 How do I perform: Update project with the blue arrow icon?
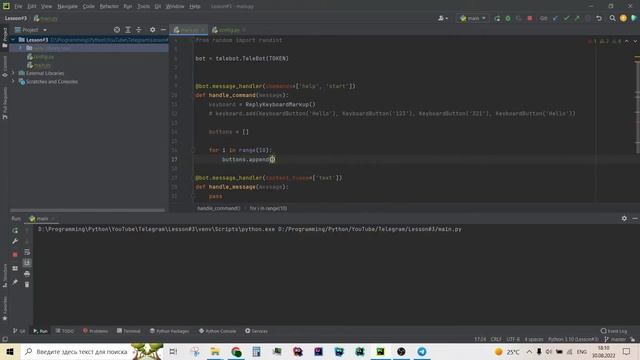555,18
